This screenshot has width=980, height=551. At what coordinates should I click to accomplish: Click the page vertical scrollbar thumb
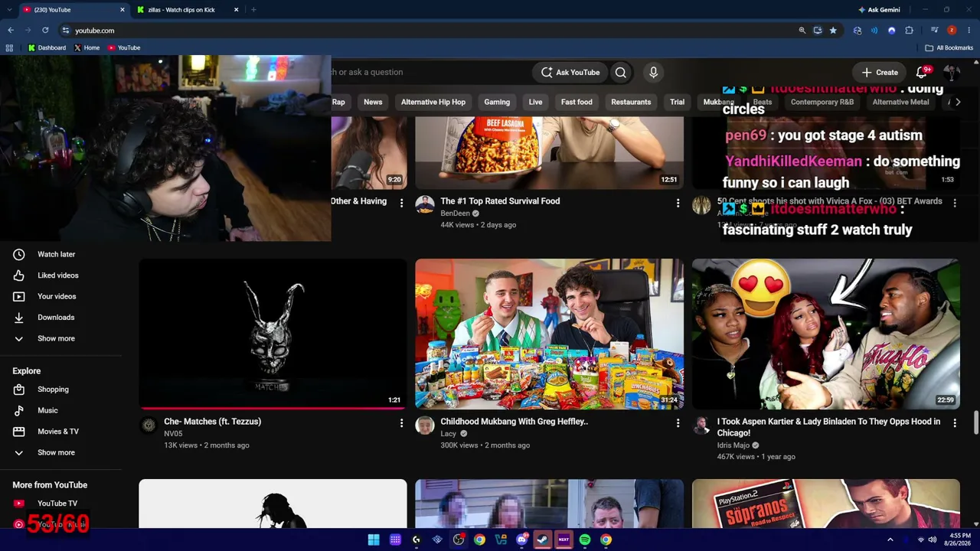976,421
